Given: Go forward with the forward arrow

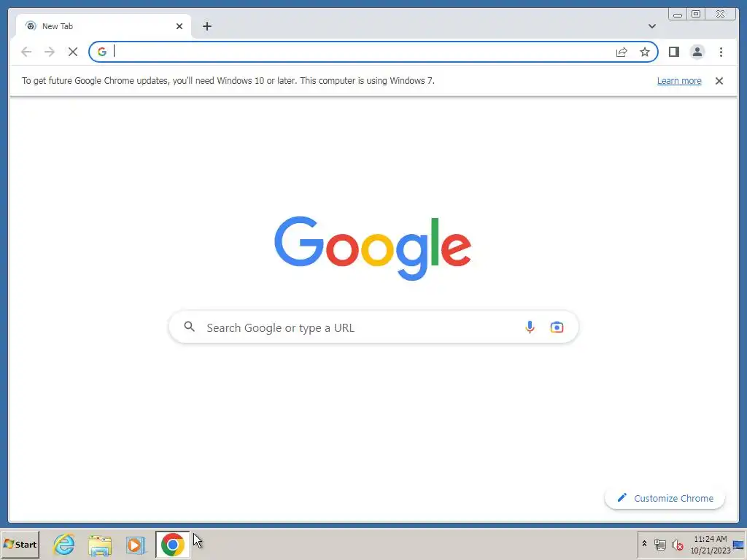Looking at the screenshot, I should 50,52.
